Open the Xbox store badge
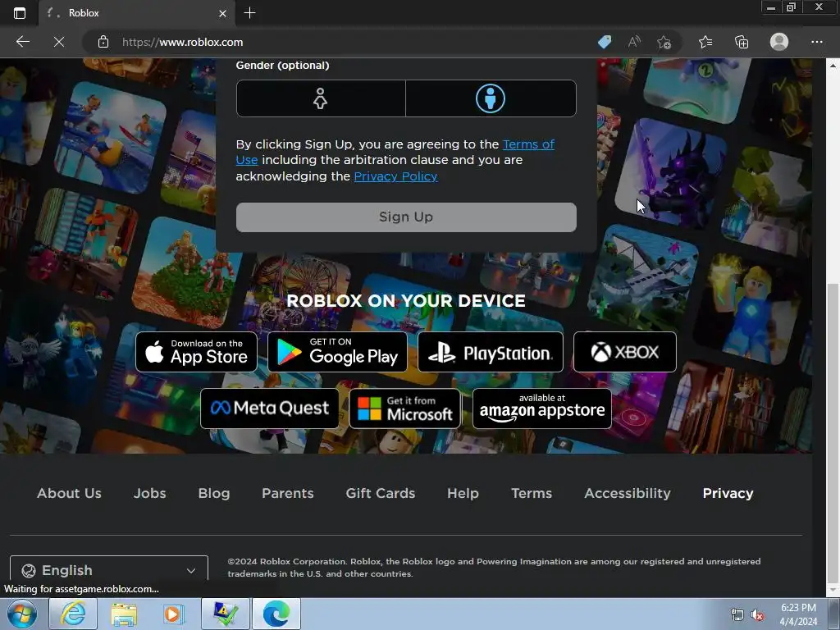This screenshot has width=840, height=630. (624, 352)
